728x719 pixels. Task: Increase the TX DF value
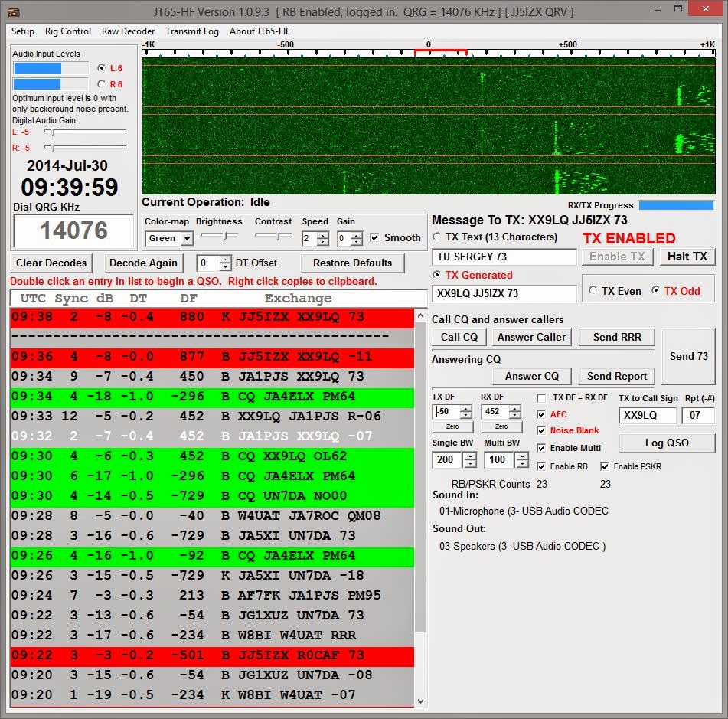pos(465,408)
